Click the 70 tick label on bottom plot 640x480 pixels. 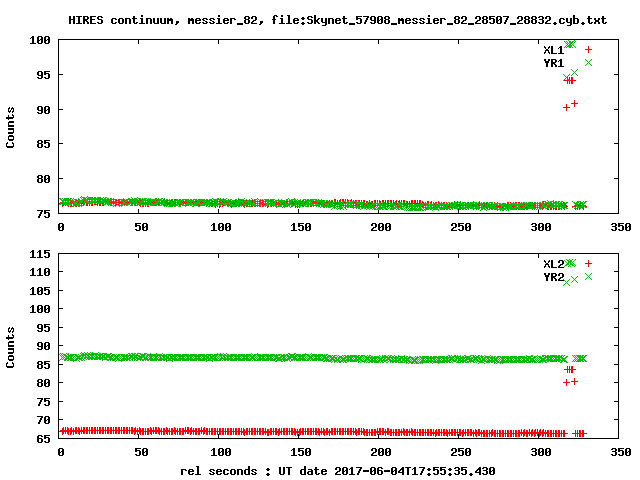[x=43, y=420]
